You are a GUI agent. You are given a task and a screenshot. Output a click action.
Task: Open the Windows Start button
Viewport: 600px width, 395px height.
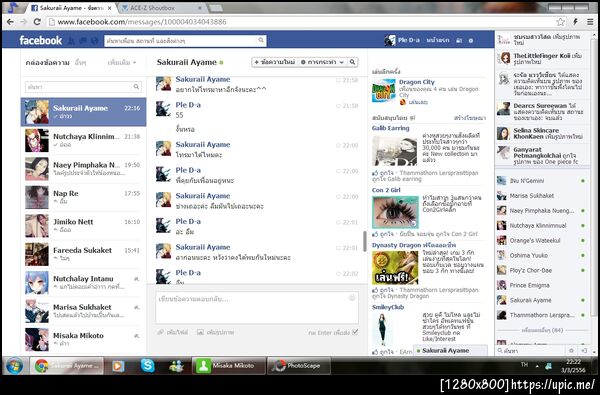click(14, 366)
